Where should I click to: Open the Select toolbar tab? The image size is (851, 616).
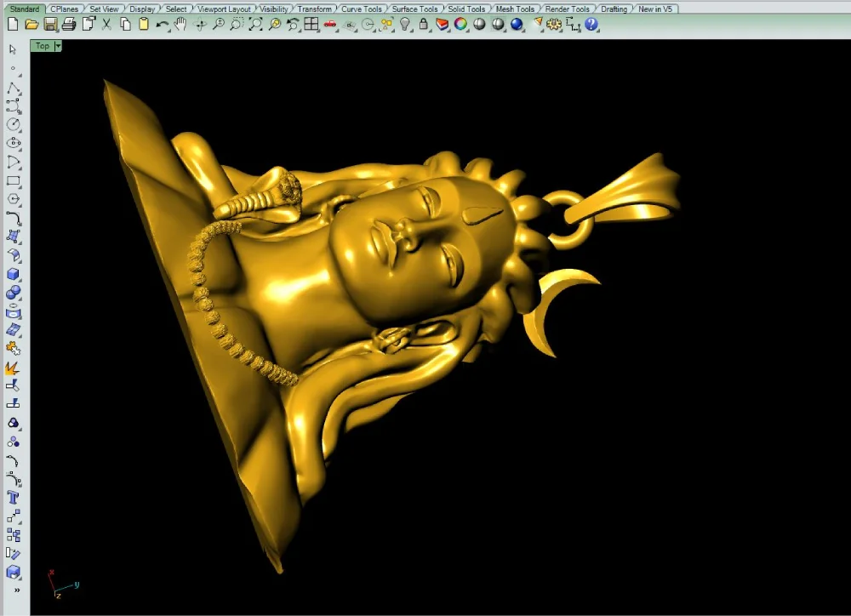coord(176,9)
